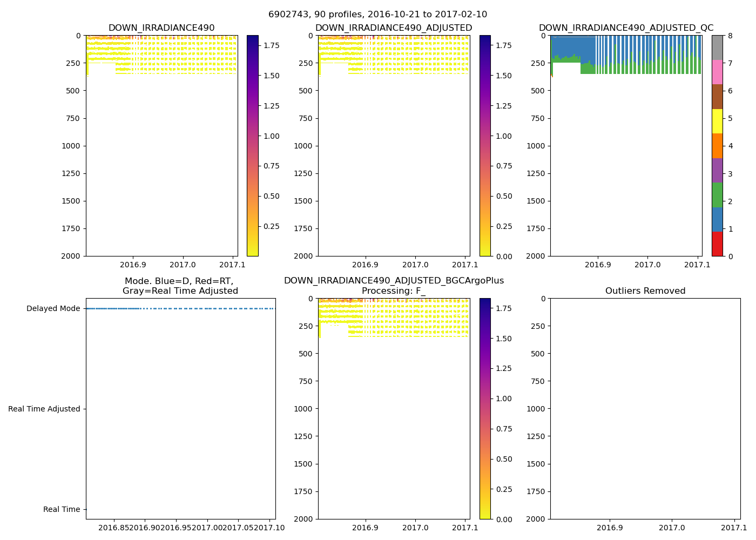Pick the gray segment of the QC colorbar
The height and width of the screenshot is (540, 756).
(x=717, y=48)
